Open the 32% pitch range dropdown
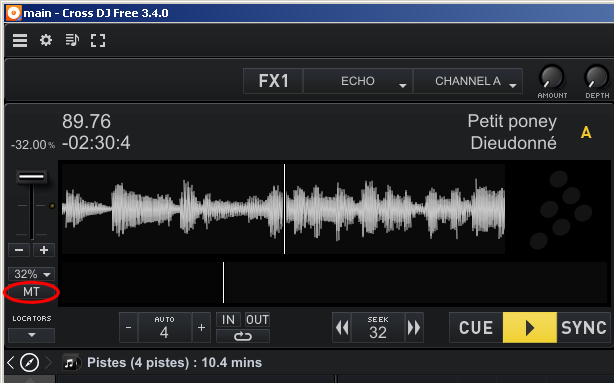The width and height of the screenshot is (614, 383). pos(31,274)
